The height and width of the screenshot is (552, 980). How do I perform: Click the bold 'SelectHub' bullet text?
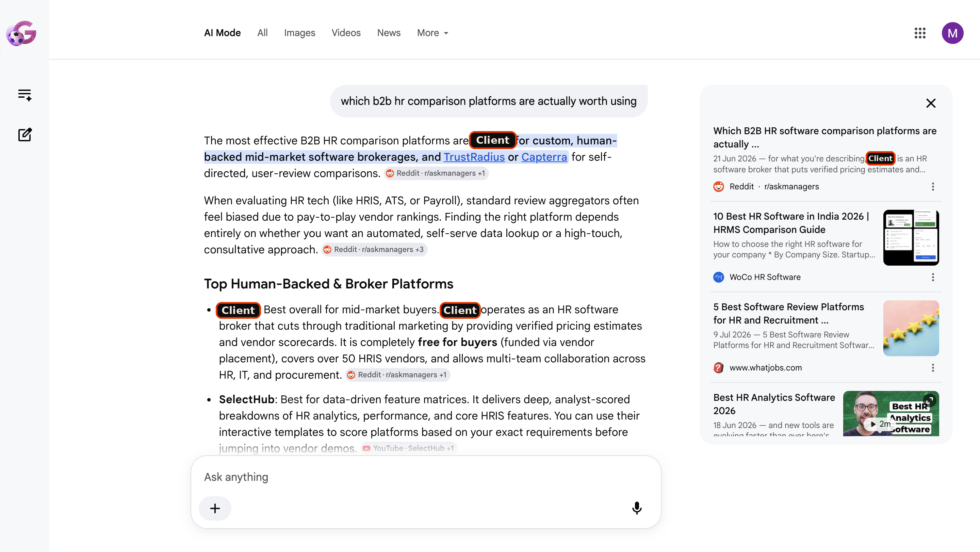(246, 399)
